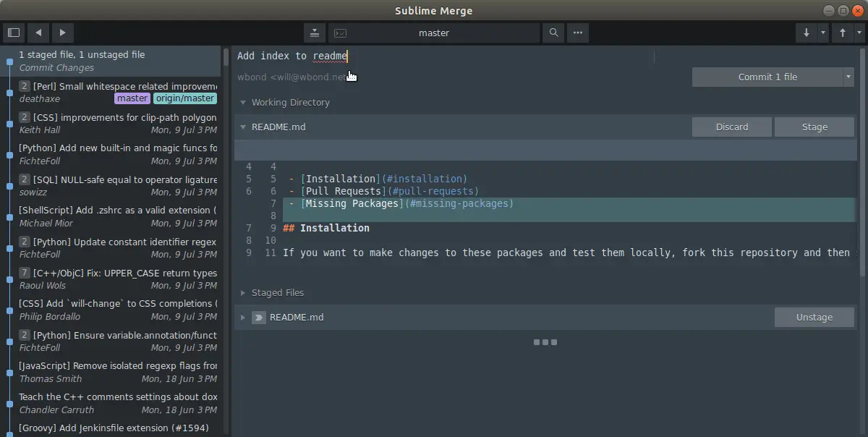Toggle the side bar panel icon
Screen dimensions: 868x437
(x=14, y=33)
